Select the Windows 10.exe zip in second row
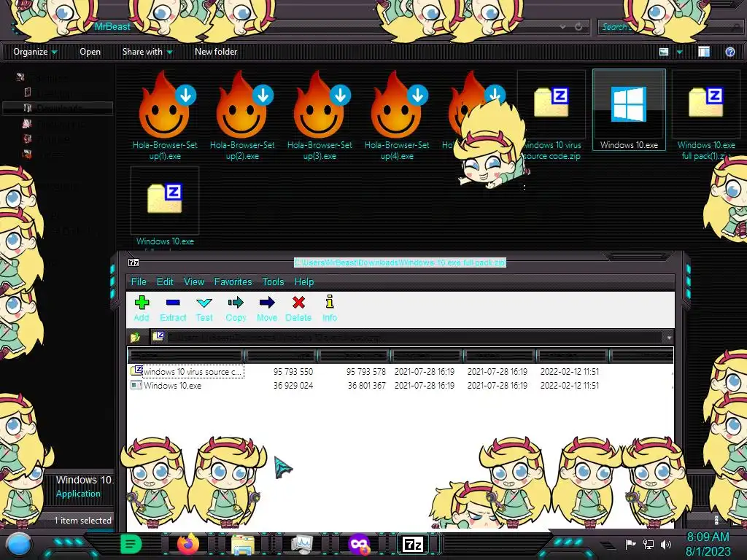 [165, 208]
